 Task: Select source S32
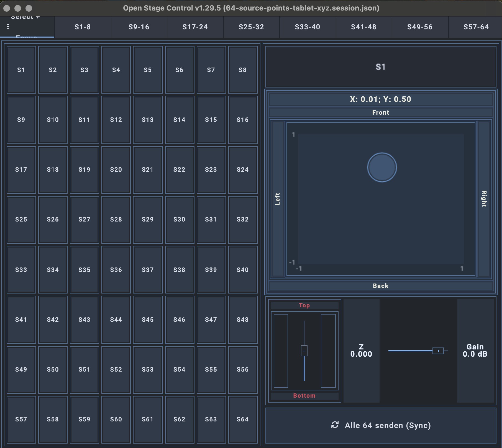243,219
